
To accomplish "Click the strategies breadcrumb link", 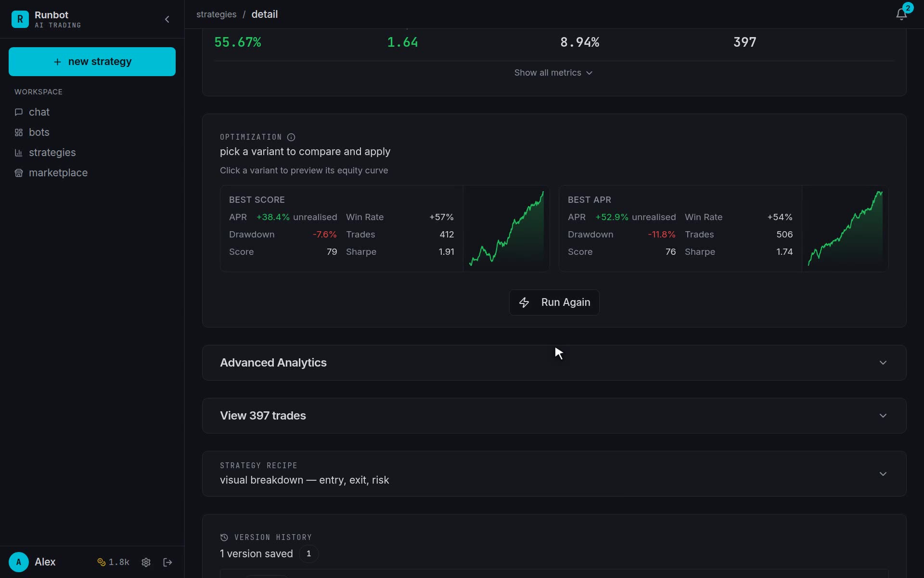I will (x=217, y=14).
